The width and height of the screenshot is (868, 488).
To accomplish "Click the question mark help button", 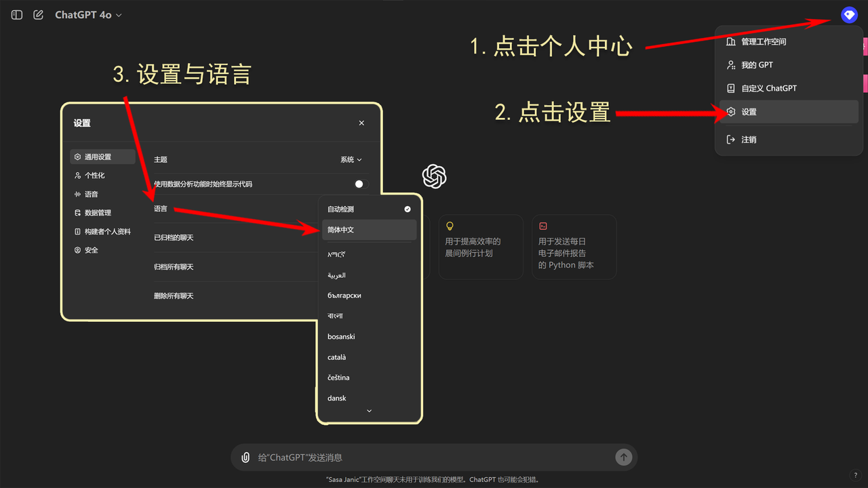I will tap(855, 475).
